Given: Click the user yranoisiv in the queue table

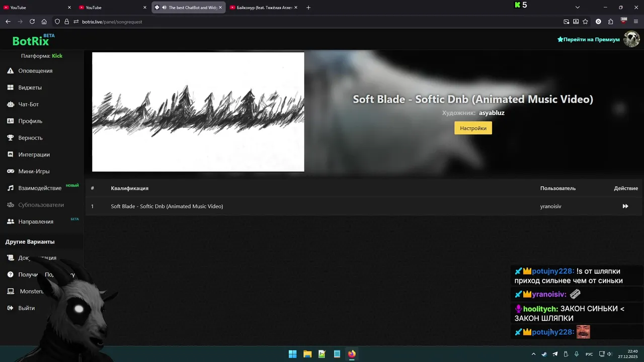Looking at the screenshot, I should (550, 206).
